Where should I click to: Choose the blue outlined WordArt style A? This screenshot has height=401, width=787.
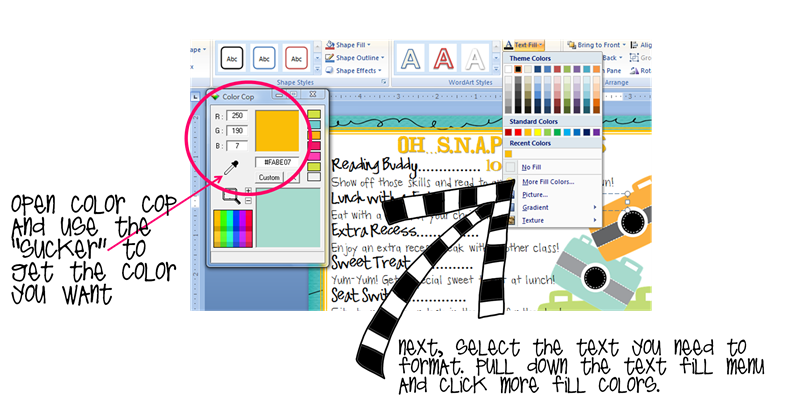click(x=411, y=59)
